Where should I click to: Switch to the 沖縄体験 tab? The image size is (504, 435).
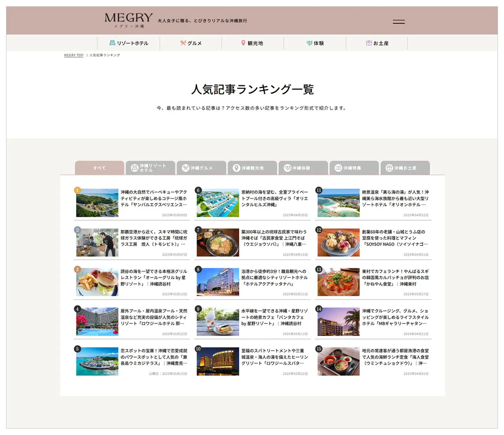coord(303,168)
